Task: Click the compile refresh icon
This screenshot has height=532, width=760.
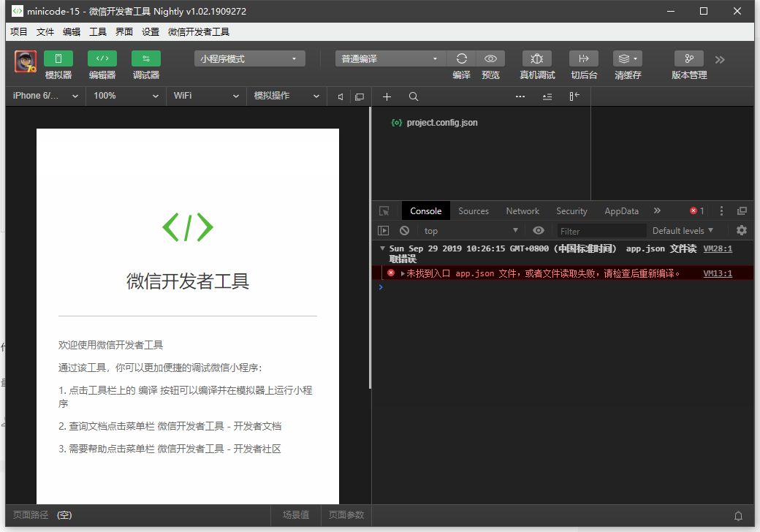Action: (x=461, y=58)
